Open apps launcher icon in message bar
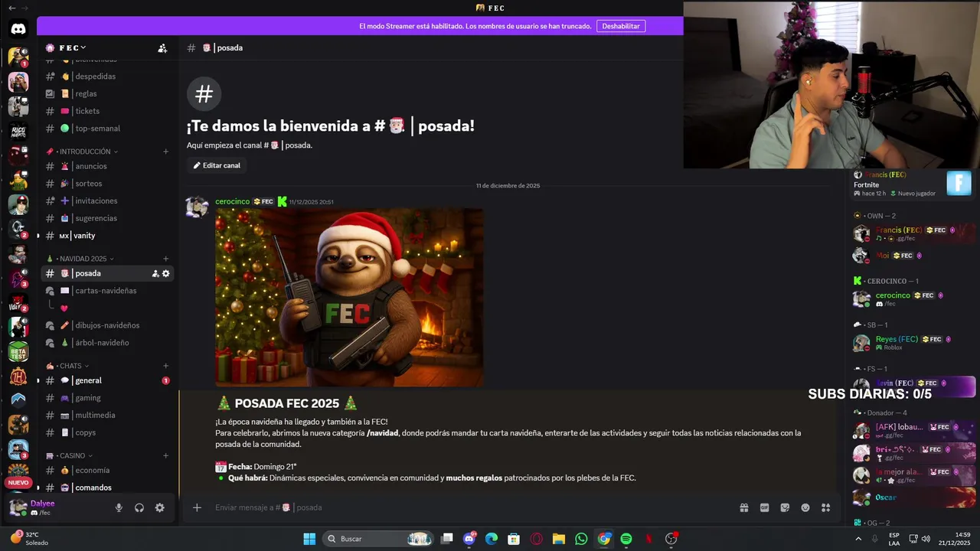This screenshot has width=980, height=551. 825,507
